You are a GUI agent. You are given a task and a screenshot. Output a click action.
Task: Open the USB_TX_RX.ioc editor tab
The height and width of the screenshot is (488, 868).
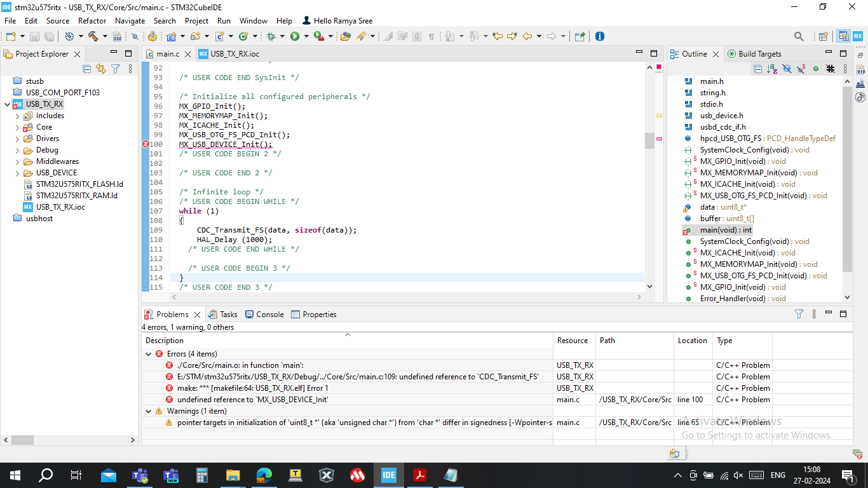point(234,54)
